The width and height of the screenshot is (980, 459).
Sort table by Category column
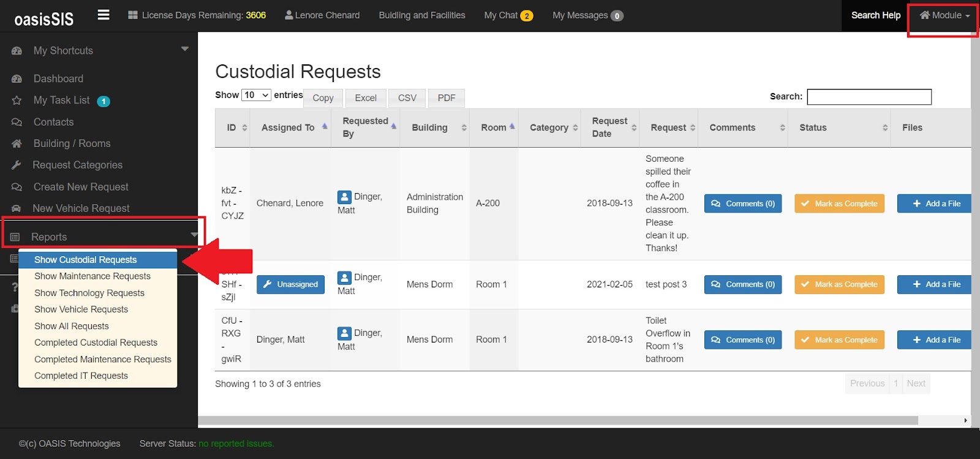549,127
